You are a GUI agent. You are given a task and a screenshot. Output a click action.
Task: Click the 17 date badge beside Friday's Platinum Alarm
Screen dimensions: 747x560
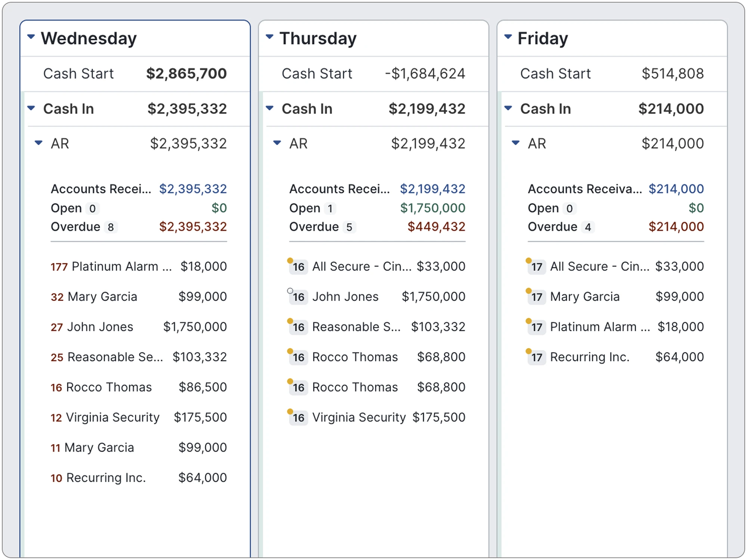coord(537,327)
